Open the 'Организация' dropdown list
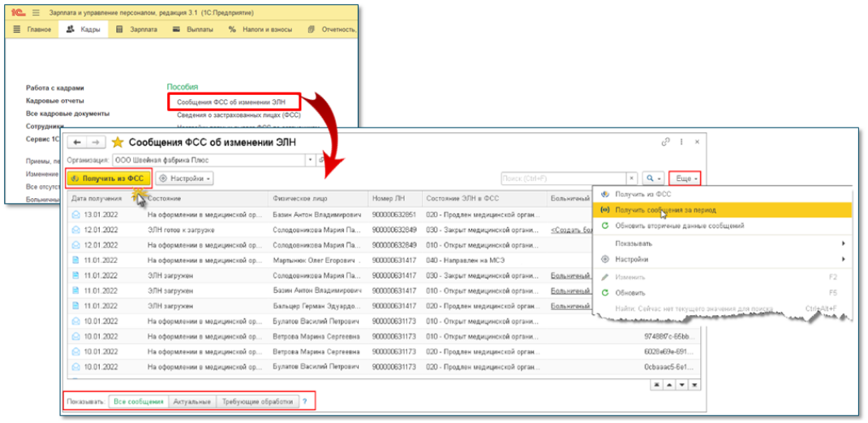 pyautogui.click(x=309, y=161)
